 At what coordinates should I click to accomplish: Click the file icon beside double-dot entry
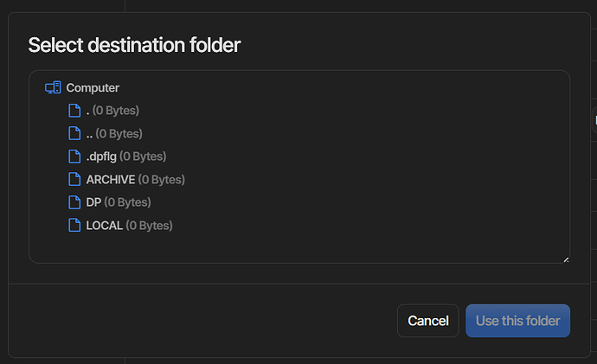pos(74,133)
